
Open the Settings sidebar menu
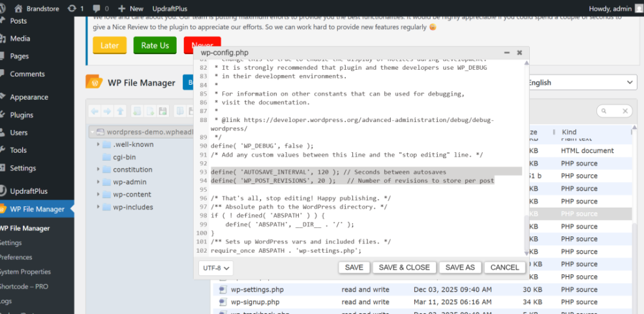23,168
